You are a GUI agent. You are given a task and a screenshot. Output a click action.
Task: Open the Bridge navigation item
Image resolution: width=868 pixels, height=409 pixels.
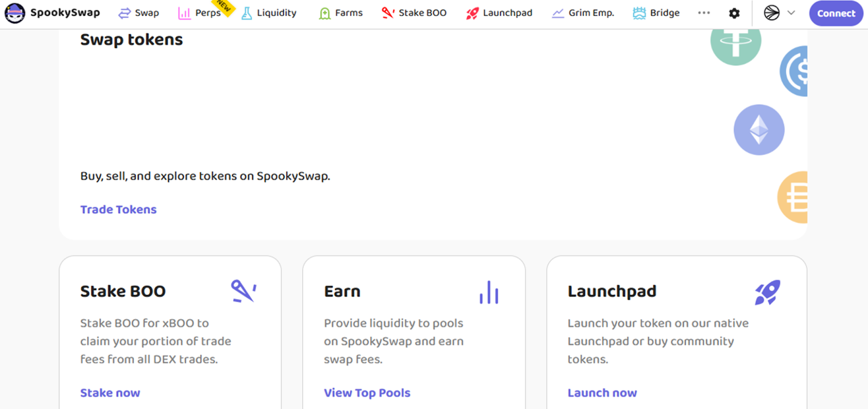[656, 13]
